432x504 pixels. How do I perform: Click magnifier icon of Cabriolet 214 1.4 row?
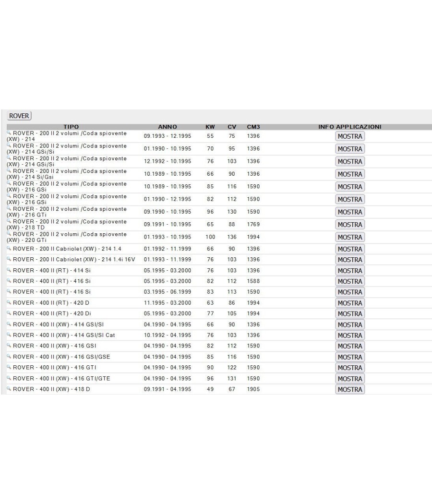(9, 248)
